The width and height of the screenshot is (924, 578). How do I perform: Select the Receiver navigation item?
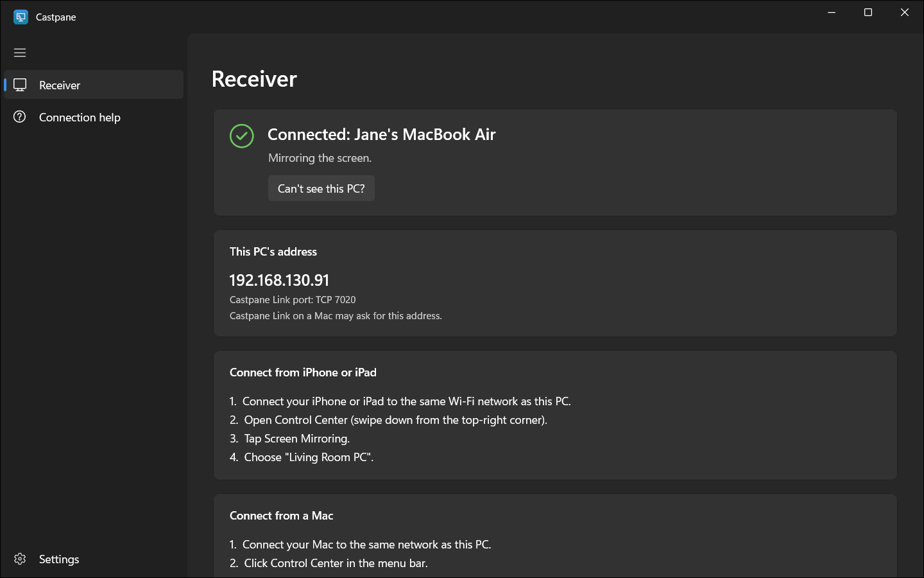(94, 85)
